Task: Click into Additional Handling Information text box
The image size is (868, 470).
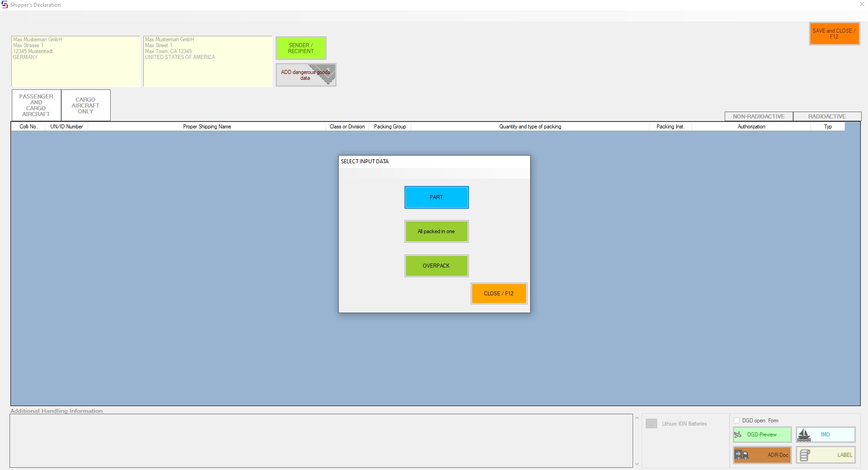Action: (x=321, y=441)
